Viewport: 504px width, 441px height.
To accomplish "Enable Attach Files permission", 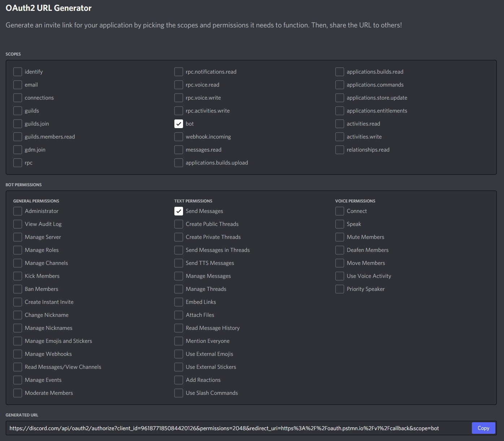I will (178, 315).
